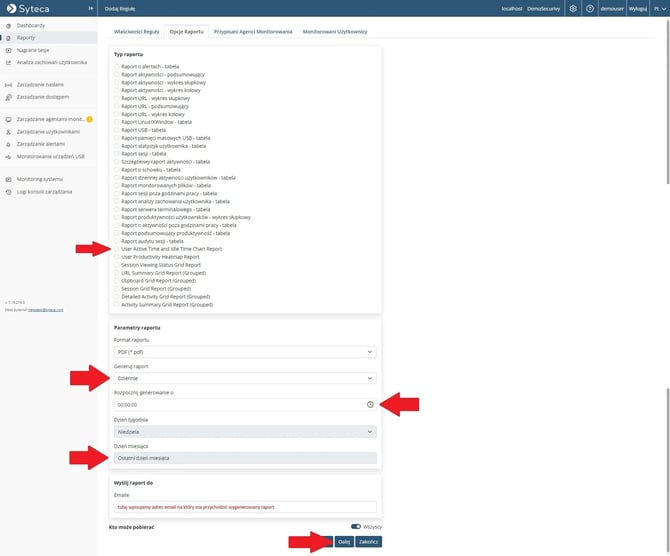Open the PL language dropdown
Screen dimensions: 670x556
659,8
